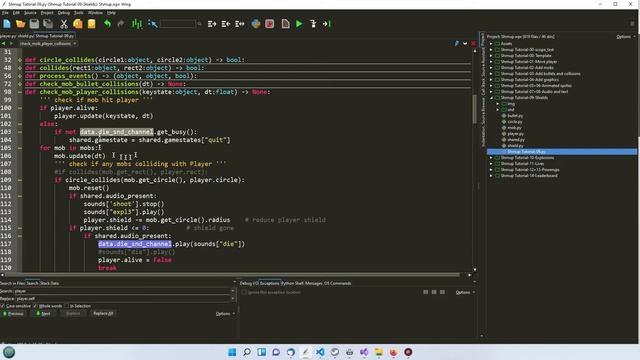
Task: Toggle the Whole words checkbox
Action: 35,306
